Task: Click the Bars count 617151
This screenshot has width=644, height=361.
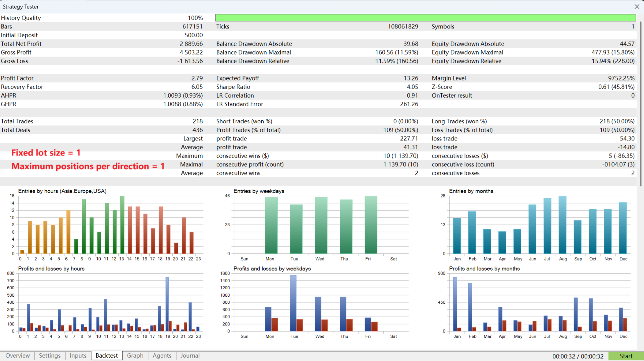Action: (x=193, y=26)
